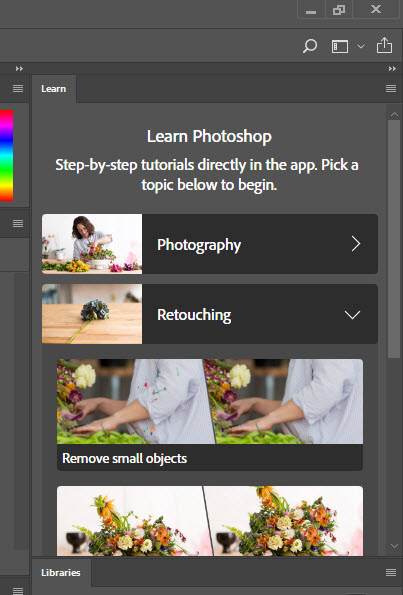Click the search magnifier icon

pos(310,46)
